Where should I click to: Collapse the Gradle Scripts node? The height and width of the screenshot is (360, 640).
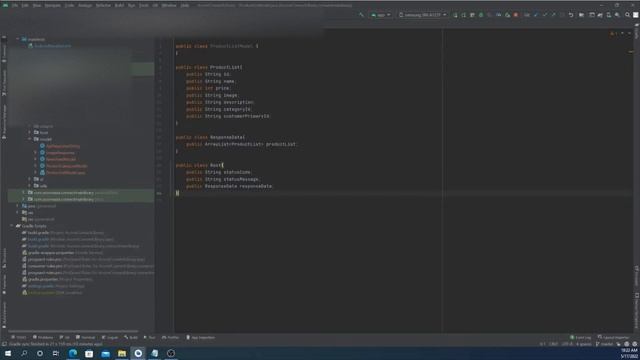[12, 226]
